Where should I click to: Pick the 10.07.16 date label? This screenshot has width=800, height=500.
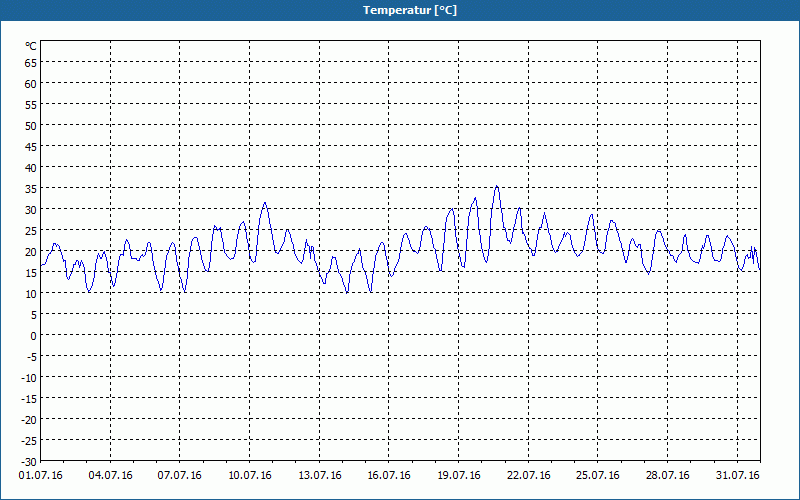point(250,475)
